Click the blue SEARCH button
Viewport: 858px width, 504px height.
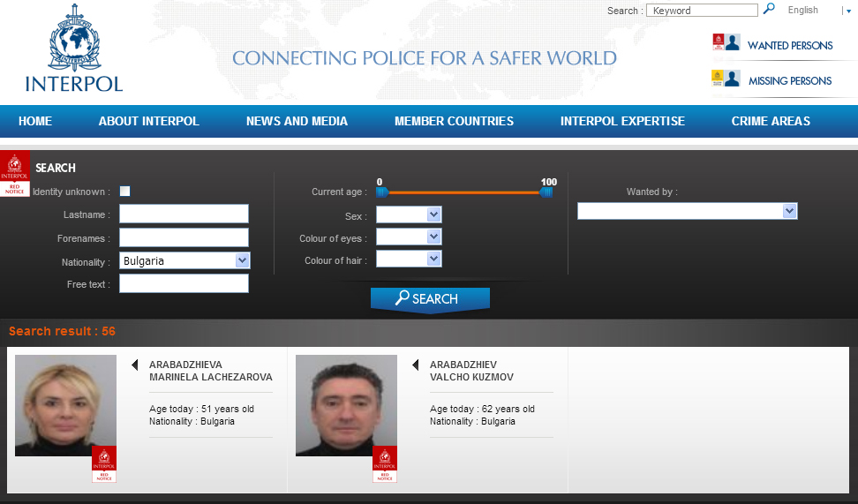[430, 299]
